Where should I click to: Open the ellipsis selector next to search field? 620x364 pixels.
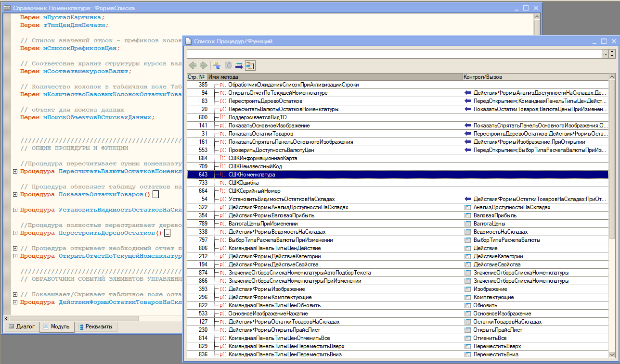(x=605, y=54)
